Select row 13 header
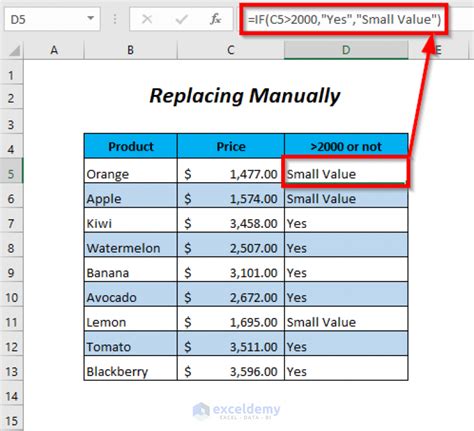Viewport: 474px width, 431px height. tap(11, 369)
